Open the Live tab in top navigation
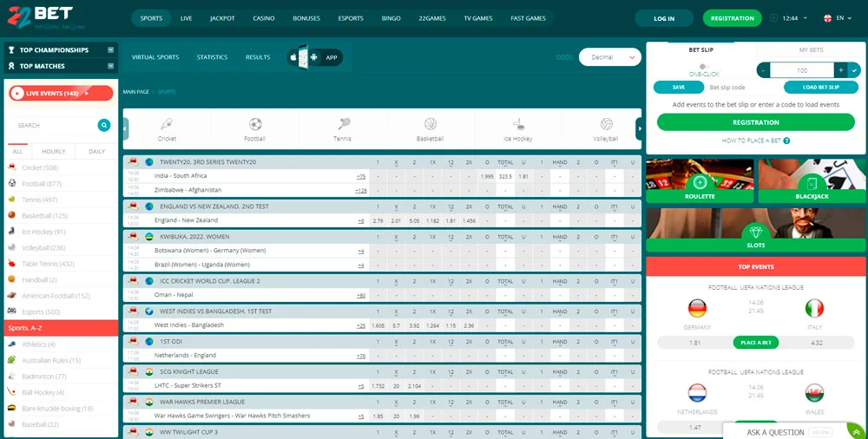The height and width of the screenshot is (439, 868). tap(187, 18)
